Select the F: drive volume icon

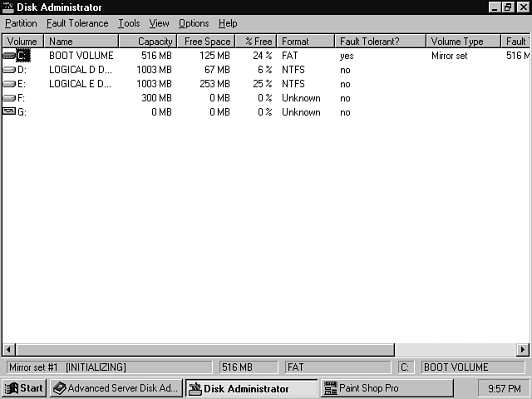9,98
